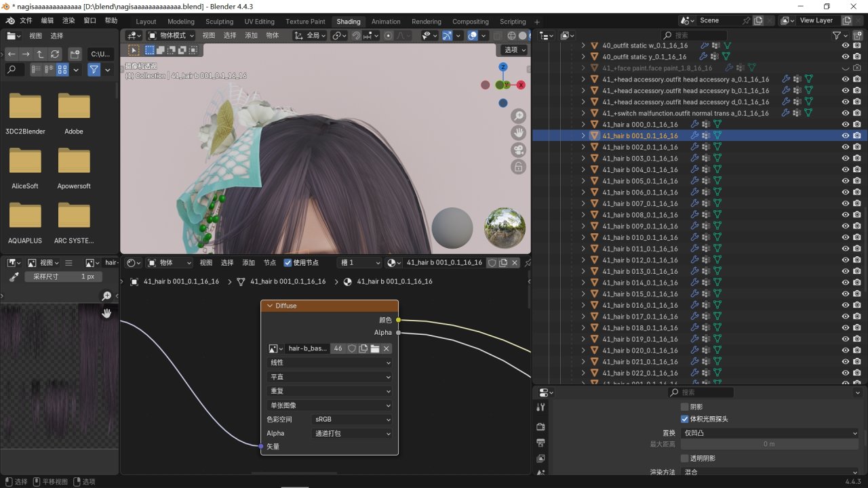Unlink the image from the Diffuse node
868x488 pixels.
(387, 348)
